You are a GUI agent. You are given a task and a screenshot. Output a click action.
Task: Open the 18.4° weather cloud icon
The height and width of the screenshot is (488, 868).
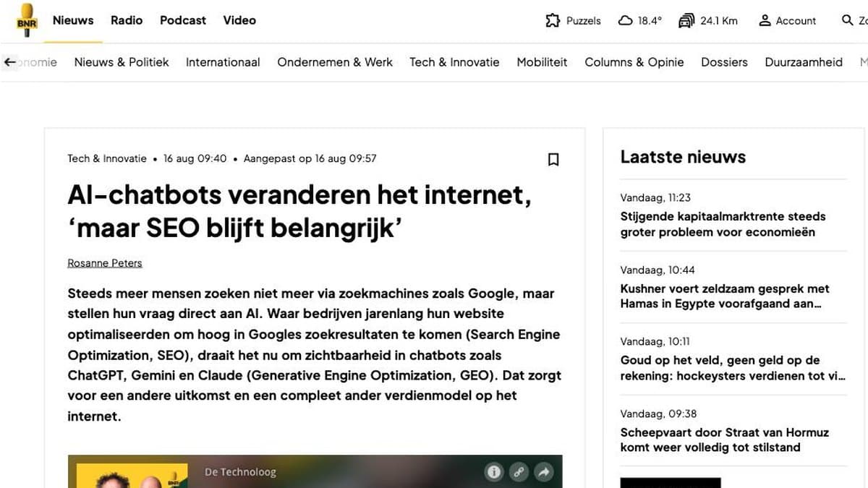pyautogui.click(x=626, y=21)
